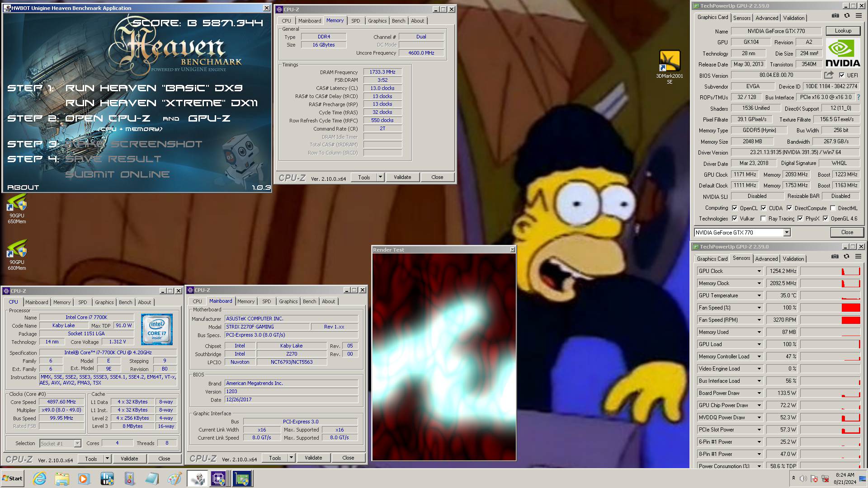Viewport: 868px width, 488px height.
Task: Open the Tools dropdown arrow in the CPU-Z Mainboard window
Action: pos(291,458)
